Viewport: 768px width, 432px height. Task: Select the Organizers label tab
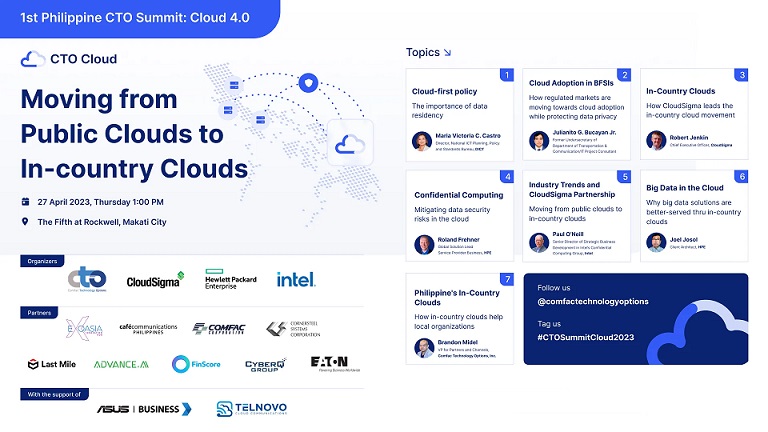pos(42,261)
